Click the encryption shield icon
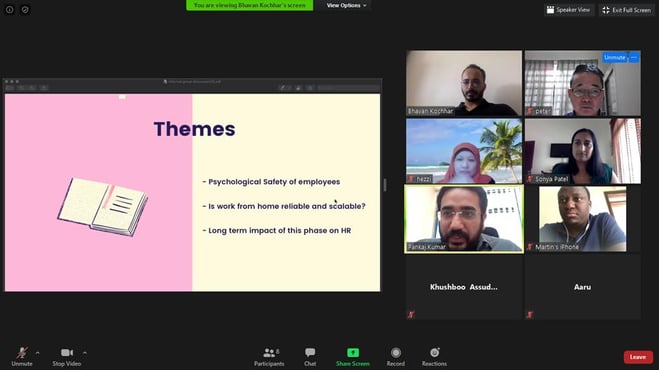 [25, 9]
